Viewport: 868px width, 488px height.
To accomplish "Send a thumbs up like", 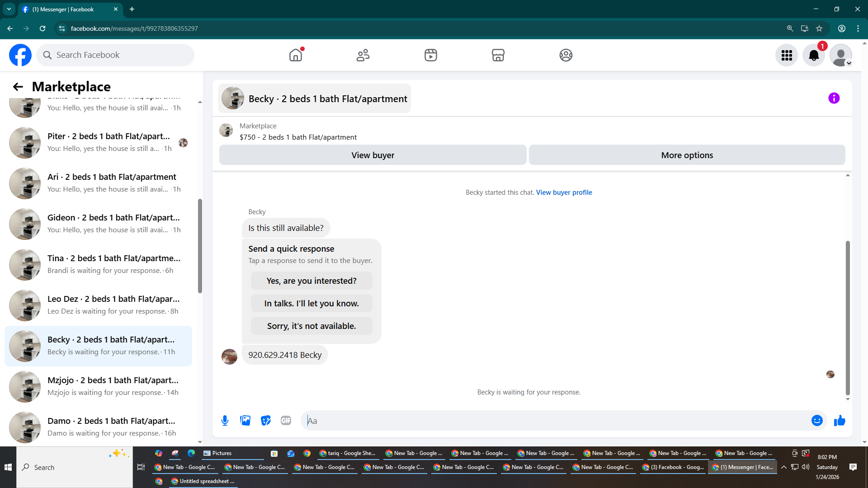I will click(840, 421).
